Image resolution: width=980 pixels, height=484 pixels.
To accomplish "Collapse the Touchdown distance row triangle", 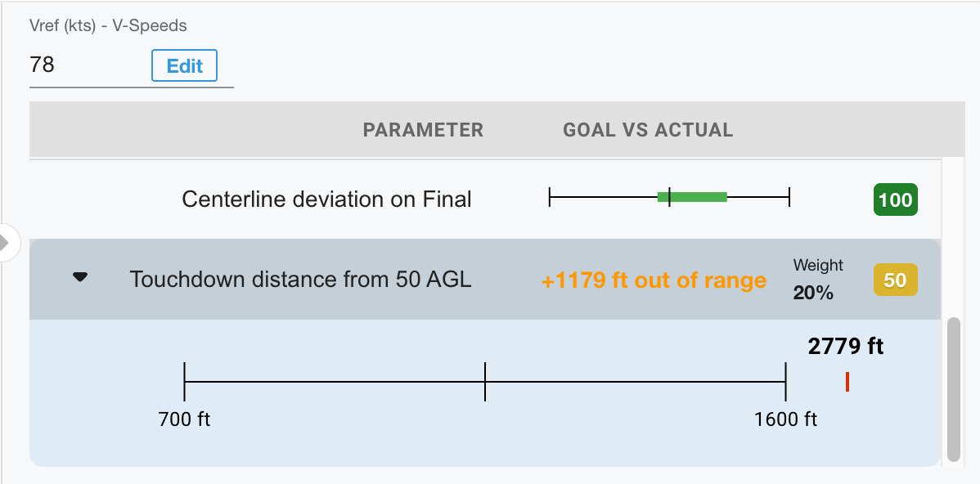I will pyautogui.click(x=79, y=278).
